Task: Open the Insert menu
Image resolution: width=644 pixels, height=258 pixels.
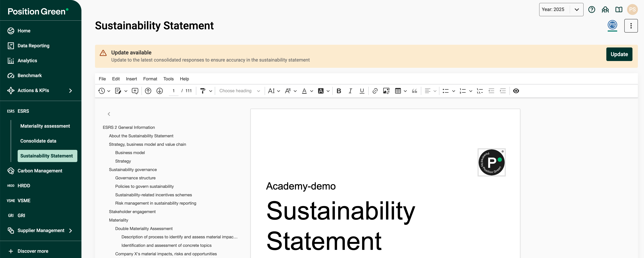Action: coord(131,79)
